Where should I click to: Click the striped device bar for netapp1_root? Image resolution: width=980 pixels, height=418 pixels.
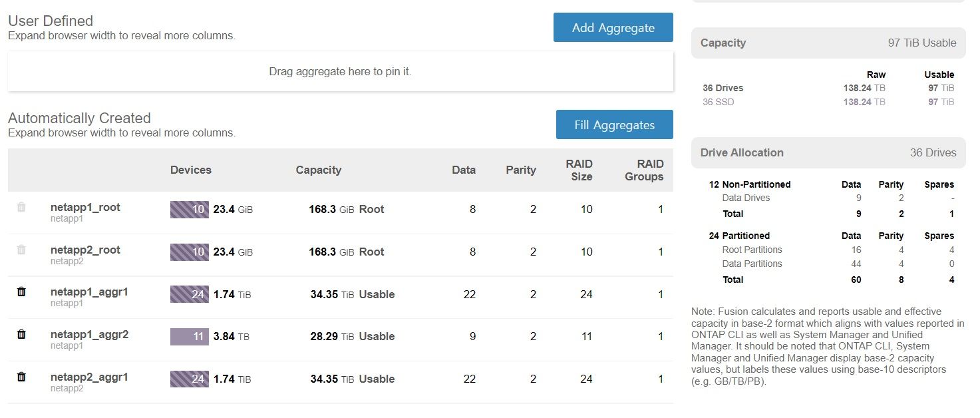pos(190,210)
